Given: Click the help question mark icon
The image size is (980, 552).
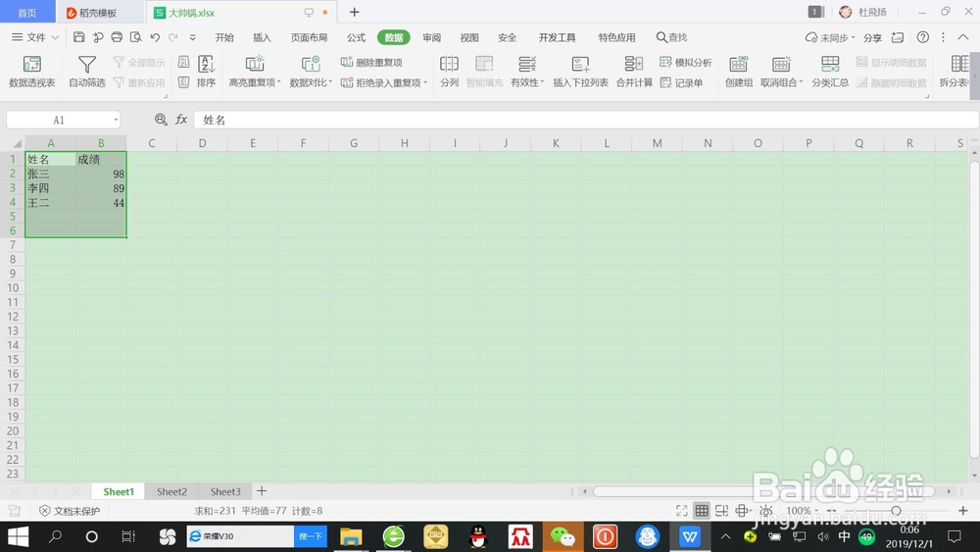Looking at the screenshot, I should (x=922, y=37).
